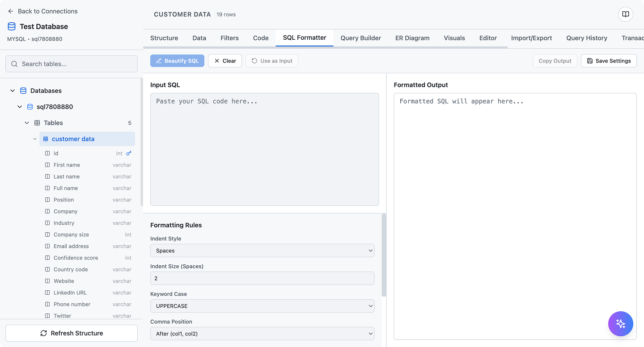Image resolution: width=644 pixels, height=347 pixels.
Task: Click the Save Settings button
Action: click(x=609, y=61)
